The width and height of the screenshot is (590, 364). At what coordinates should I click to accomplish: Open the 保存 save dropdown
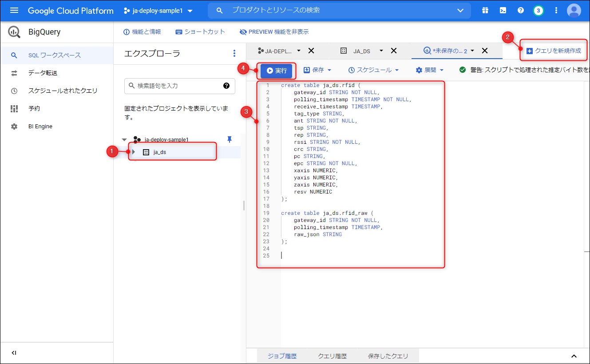click(x=317, y=70)
